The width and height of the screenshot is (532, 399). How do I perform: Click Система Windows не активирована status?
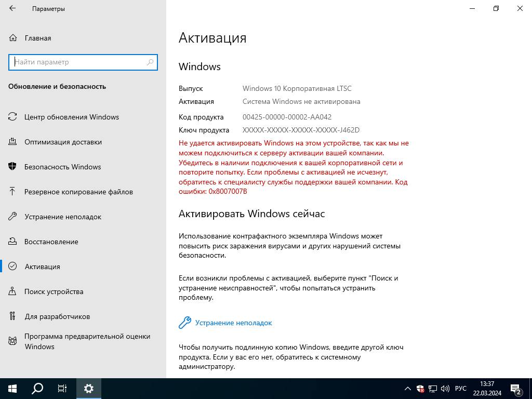pos(301,101)
